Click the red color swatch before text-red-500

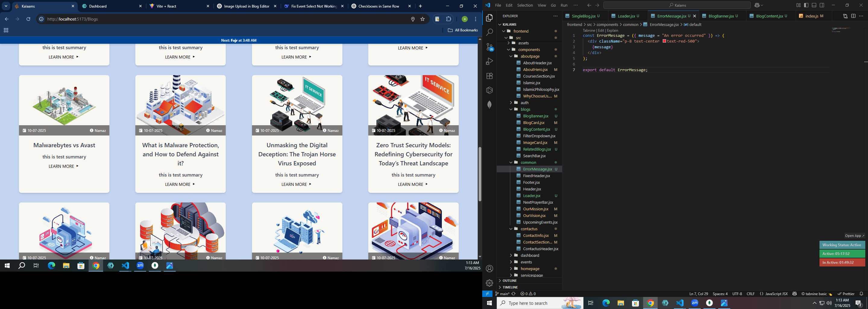click(x=664, y=41)
